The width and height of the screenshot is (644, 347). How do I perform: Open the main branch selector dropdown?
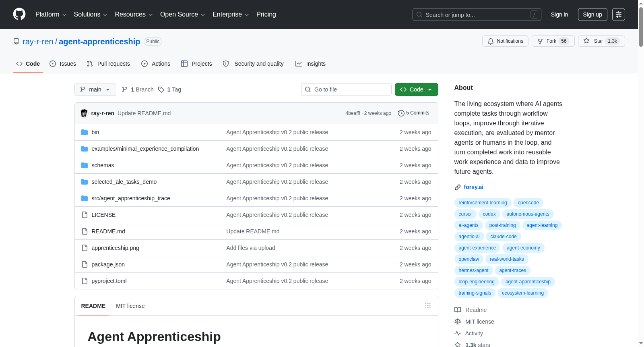(x=95, y=89)
